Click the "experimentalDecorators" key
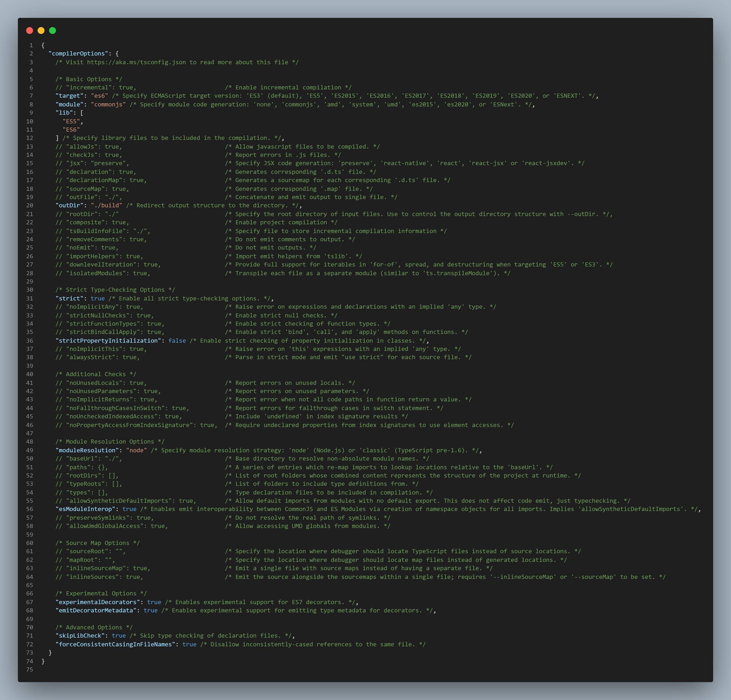The image size is (731, 700). pos(98,602)
